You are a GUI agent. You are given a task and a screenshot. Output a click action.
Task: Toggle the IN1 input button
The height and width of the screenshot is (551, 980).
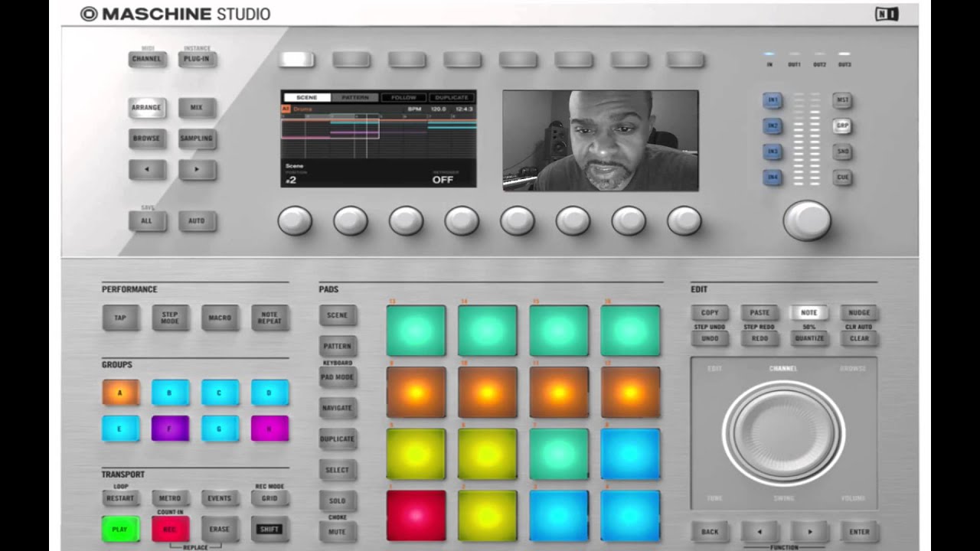(773, 100)
